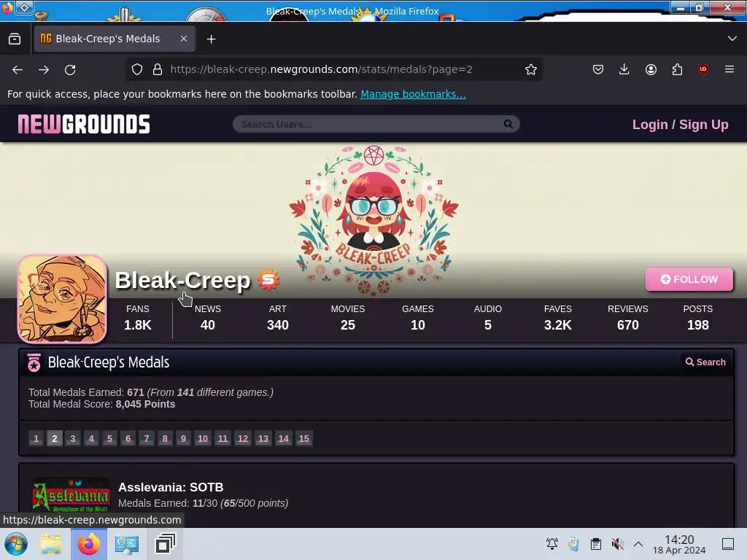Go to medals page 1

coord(36,438)
